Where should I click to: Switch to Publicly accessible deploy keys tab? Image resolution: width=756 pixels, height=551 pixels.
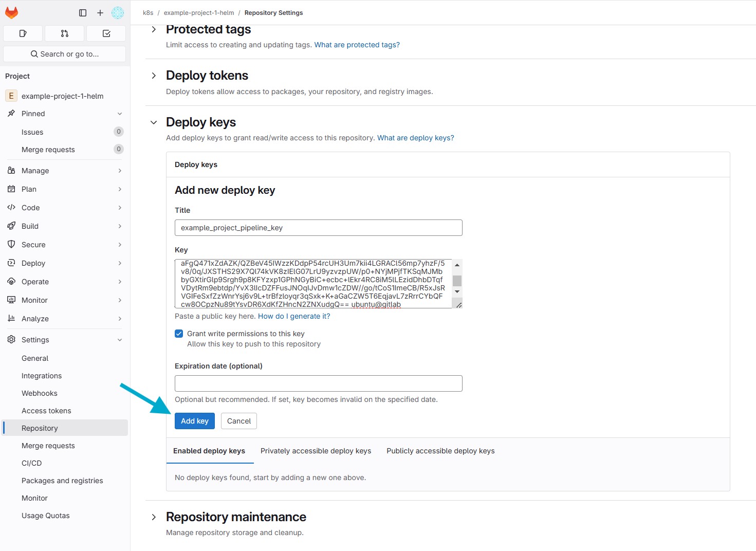tap(440, 451)
